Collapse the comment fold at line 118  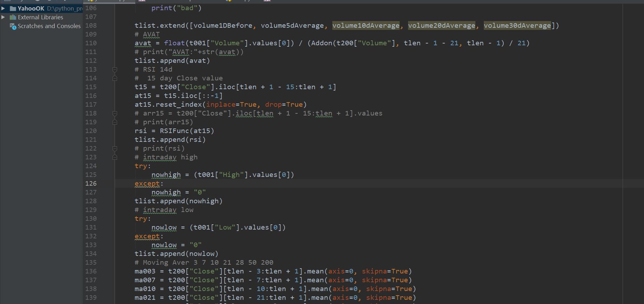(115, 113)
